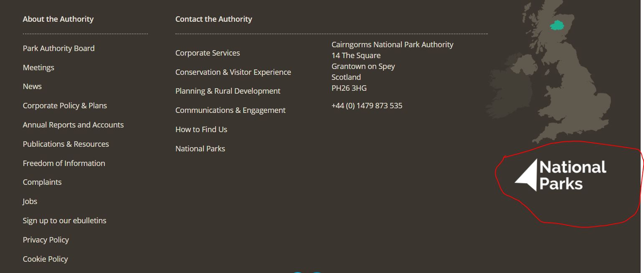Viewport: 644px width, 273px height.
Task: Click the green Cairngorms area on map
Action: 557,26
